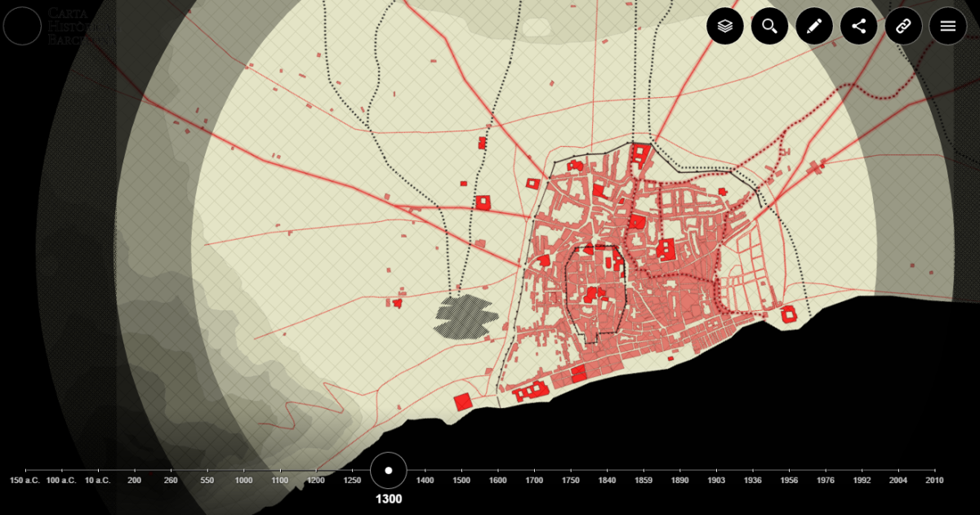The width and height of the screenshot is (980, 515).
Task: Share the current map view
Action: [858, 26]
